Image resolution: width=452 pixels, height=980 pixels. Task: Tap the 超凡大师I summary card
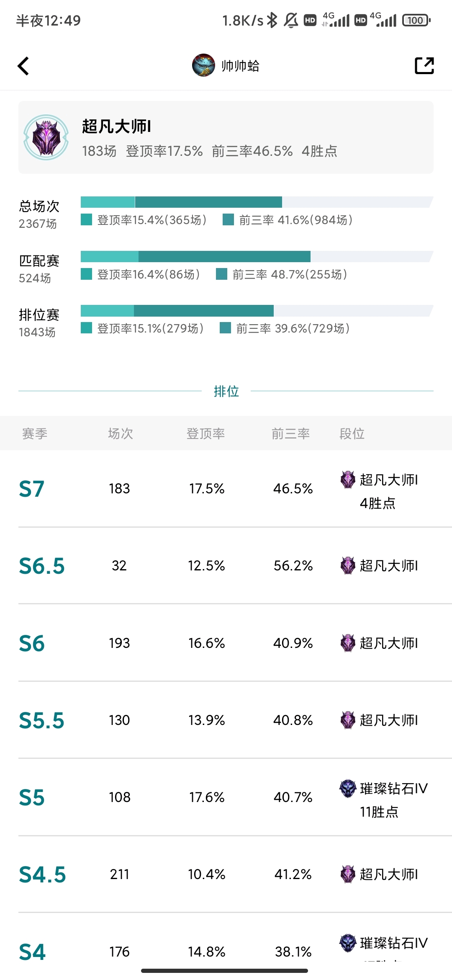pyautogui.click(x=226, y=137)
